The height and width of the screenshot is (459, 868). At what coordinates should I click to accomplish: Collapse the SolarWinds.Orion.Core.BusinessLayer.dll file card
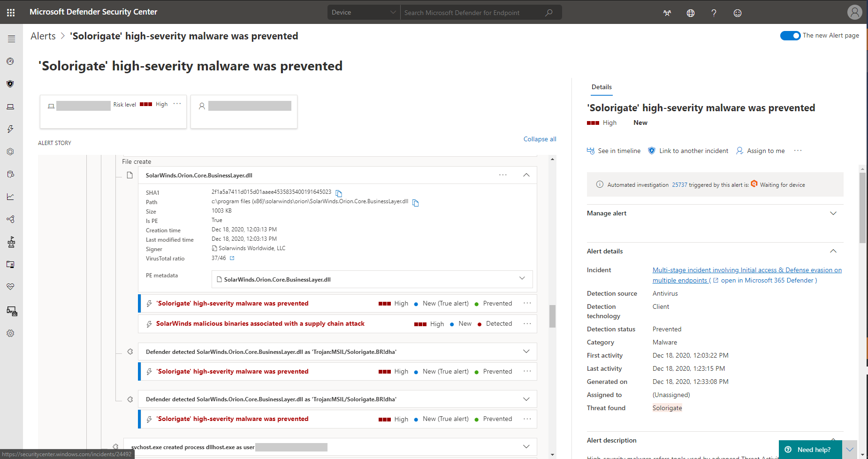point(526,175)
